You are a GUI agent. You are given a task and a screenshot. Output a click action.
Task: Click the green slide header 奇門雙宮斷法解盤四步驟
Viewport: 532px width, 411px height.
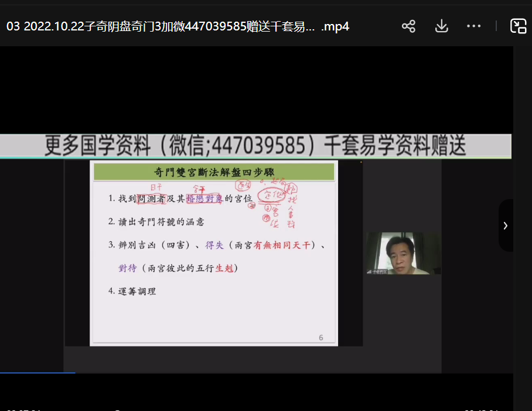[214, 172]
